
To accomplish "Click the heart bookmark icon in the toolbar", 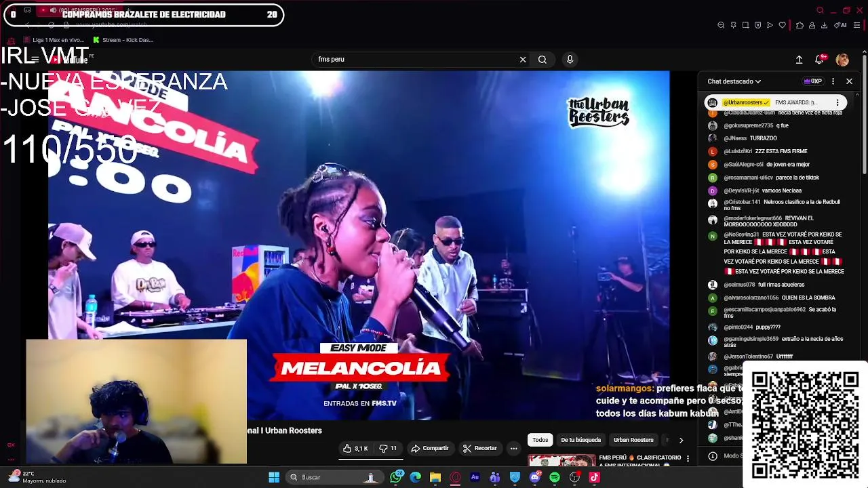I will (x=782, y=25).
